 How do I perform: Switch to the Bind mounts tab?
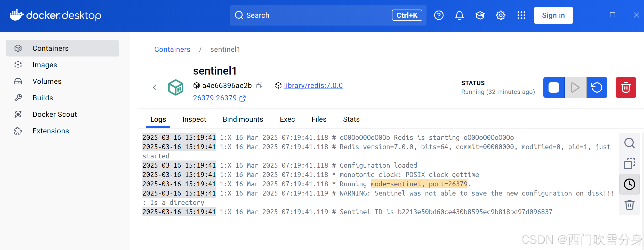click(243, 119)
